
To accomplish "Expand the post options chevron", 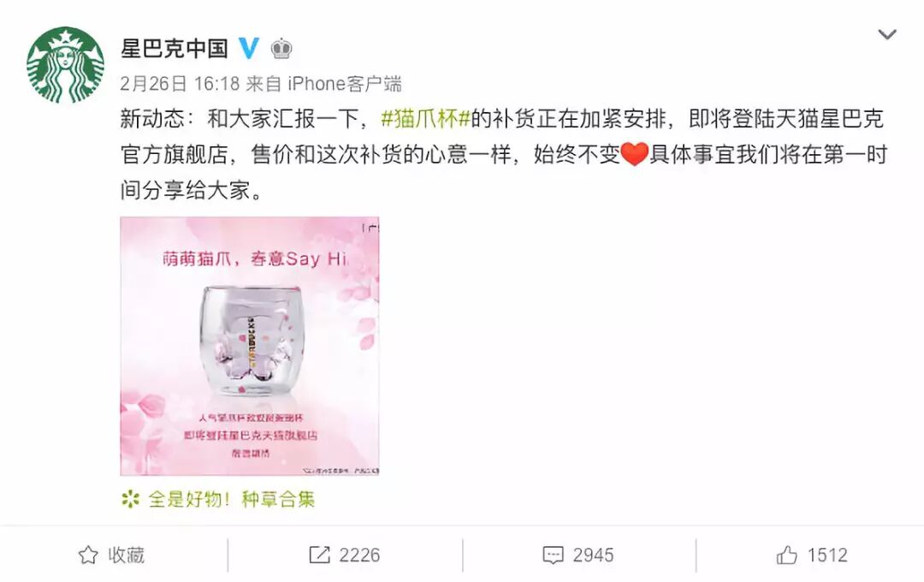I will tap(887, 34).
